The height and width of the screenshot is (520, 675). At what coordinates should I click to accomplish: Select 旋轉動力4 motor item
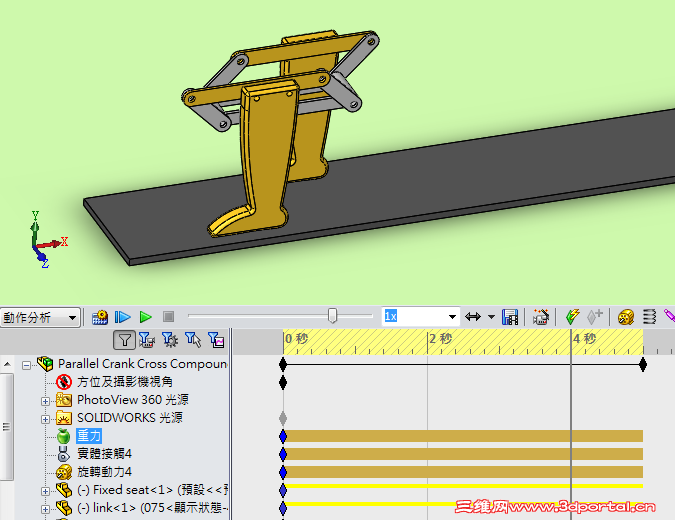[104, 472]
